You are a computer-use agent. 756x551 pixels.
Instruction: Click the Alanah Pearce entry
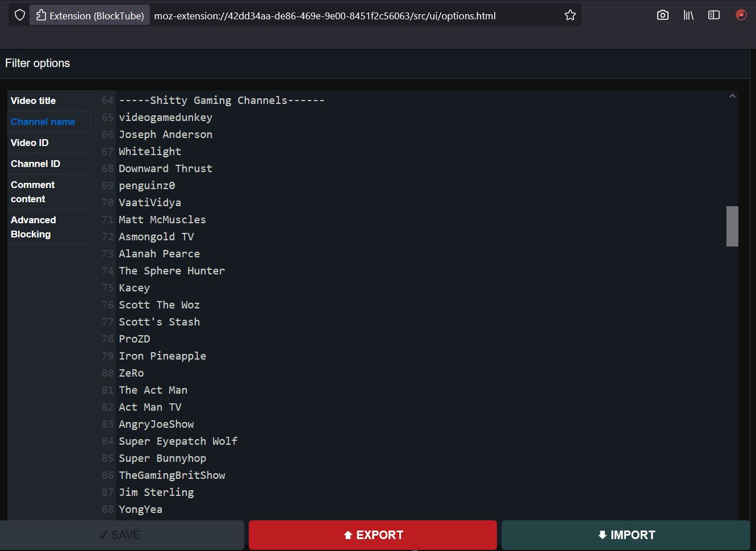point(159,254)
